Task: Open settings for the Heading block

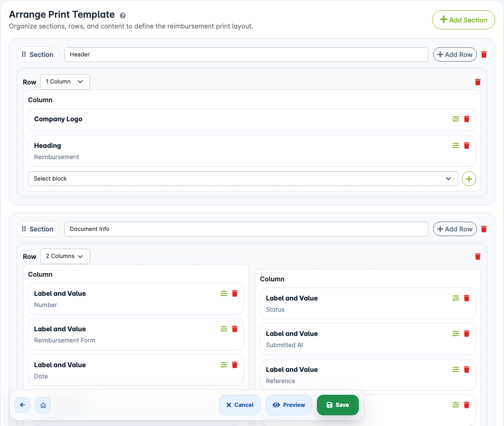Action: click(x=456, y=146)
